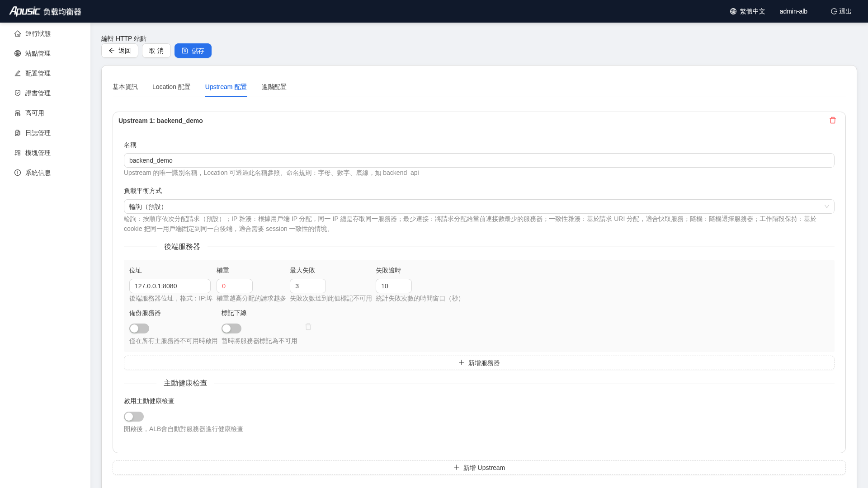Open the 繁體中文 language selector
The image size is (868, 488).
(x=748, y=11)
